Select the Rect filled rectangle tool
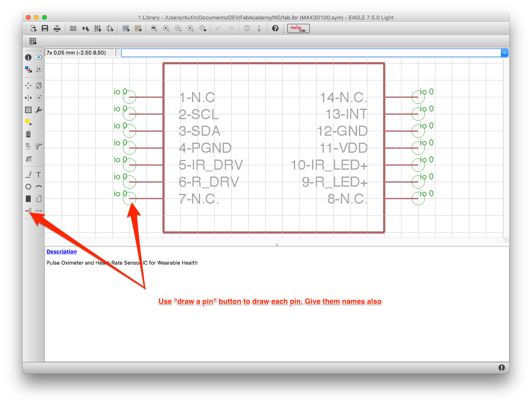 click(28, 199)
